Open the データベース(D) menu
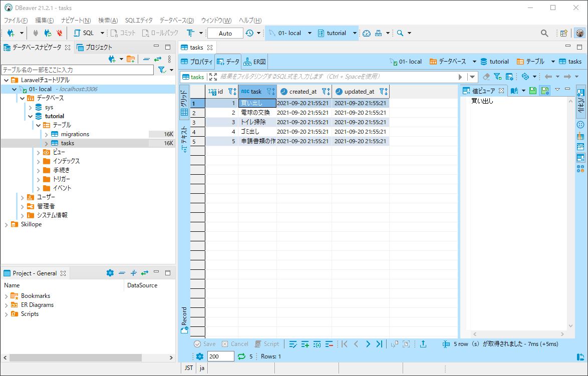The image size is (588, 376). click(x=177, y=20)
